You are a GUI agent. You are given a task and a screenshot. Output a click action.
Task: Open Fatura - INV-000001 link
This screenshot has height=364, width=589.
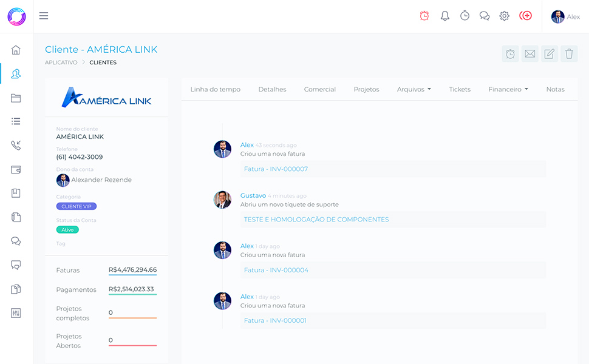click(275, 320)
